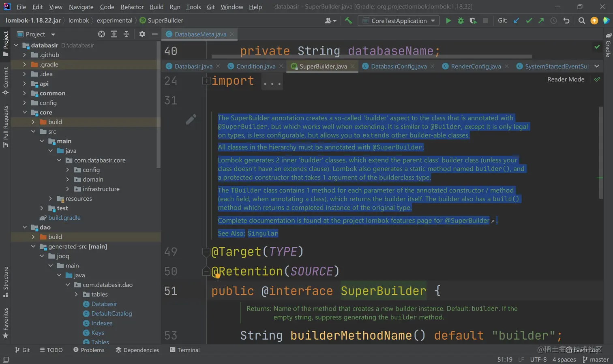Collapse the import block fold toggle
This screenshot has height=364, width=613.
pos(206,81)
